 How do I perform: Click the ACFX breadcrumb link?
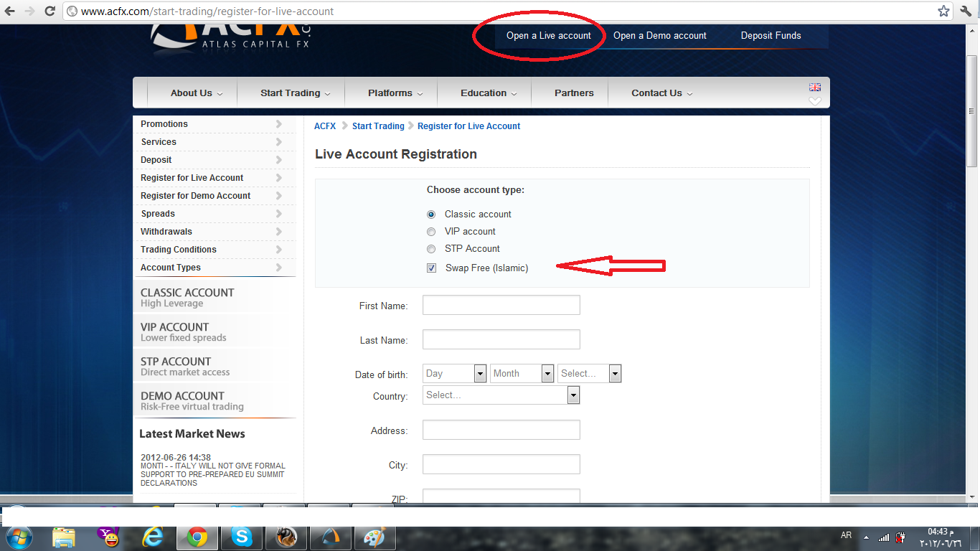(x=325, y=126)
